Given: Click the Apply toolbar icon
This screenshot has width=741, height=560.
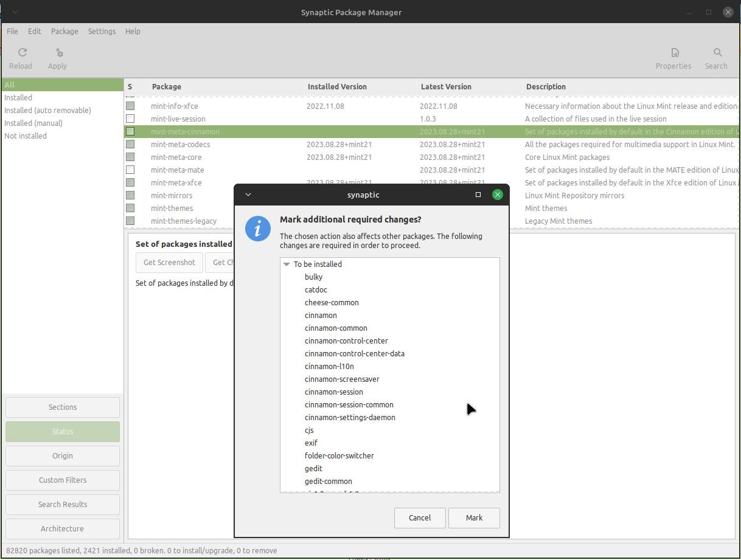Looking at the screenshot, I should click(59, 53).
